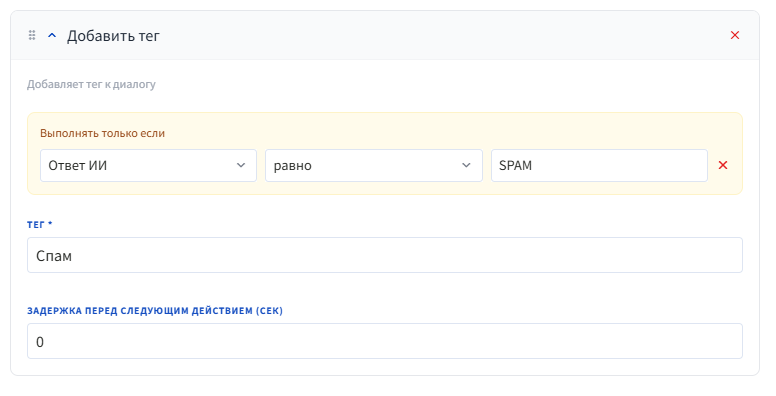Image resolution: width=776 pixels, height=396 pixels.
Task: Remove the Добавить тег action block
Action: (735, 35)
